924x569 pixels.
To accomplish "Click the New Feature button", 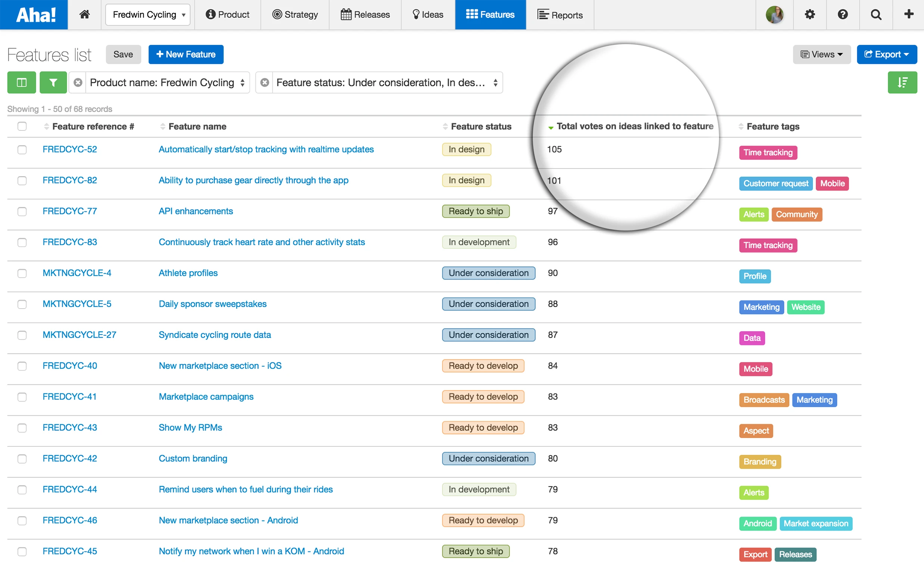I will tap(186, 55).
